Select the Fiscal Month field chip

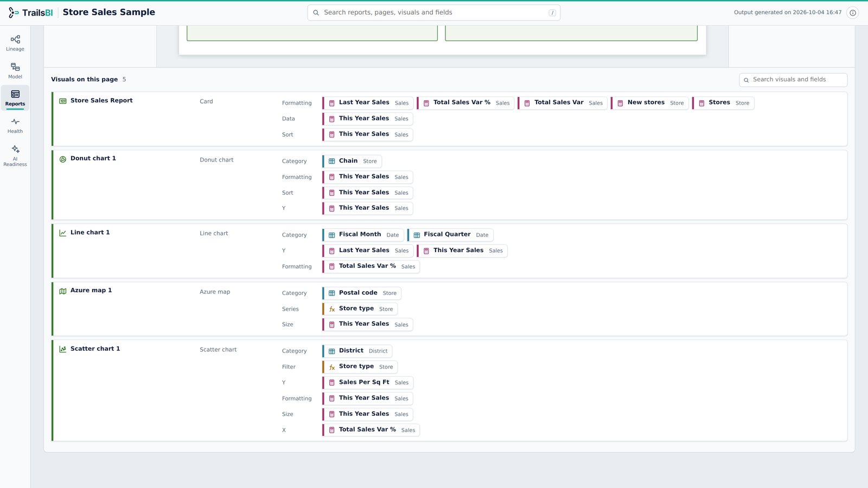click(x=363, y=235)
